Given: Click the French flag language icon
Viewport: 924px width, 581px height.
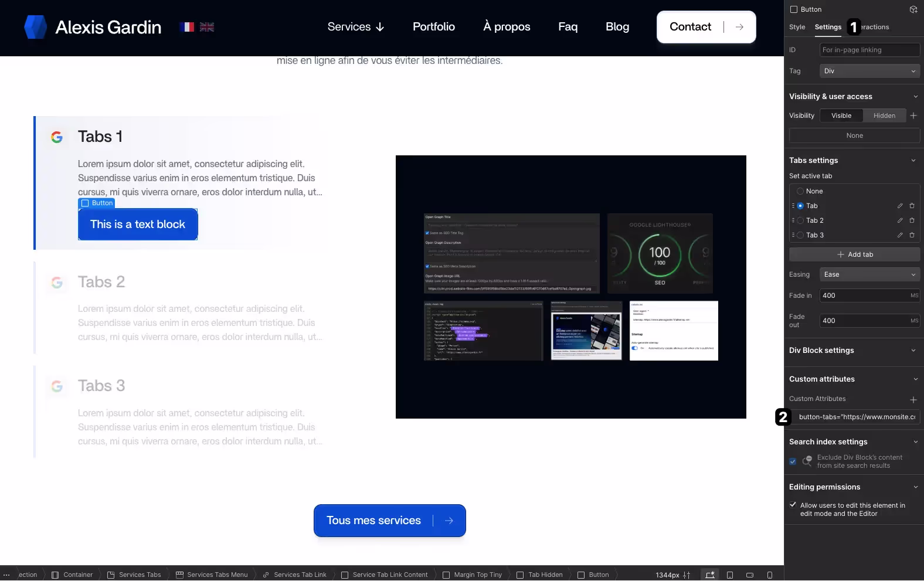Looking at the screenshot, I should tap(187, 27).
